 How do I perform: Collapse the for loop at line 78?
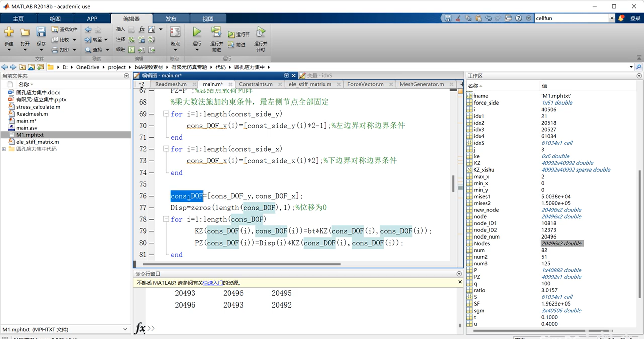tap(166, 219)
